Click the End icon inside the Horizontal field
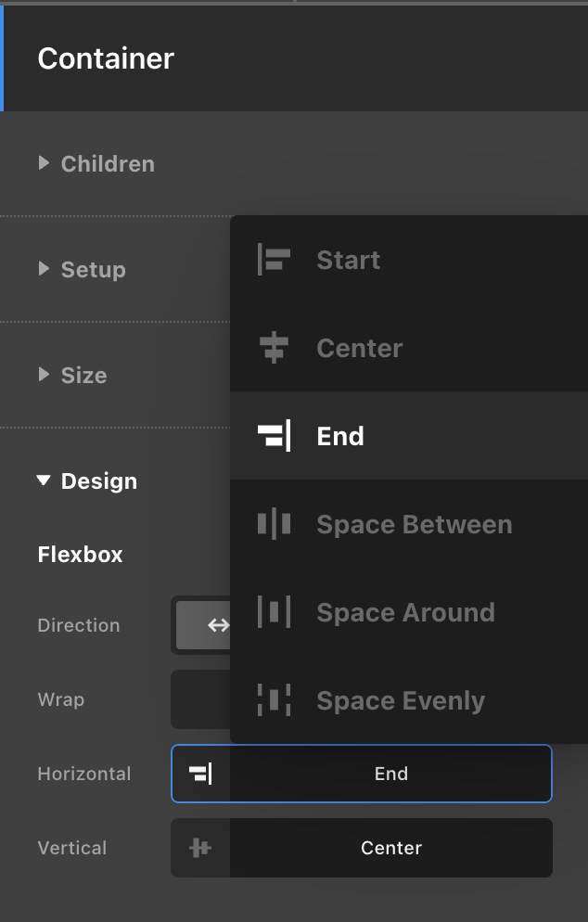The width and height of the screenshot is (588, 922). (200, 774)
